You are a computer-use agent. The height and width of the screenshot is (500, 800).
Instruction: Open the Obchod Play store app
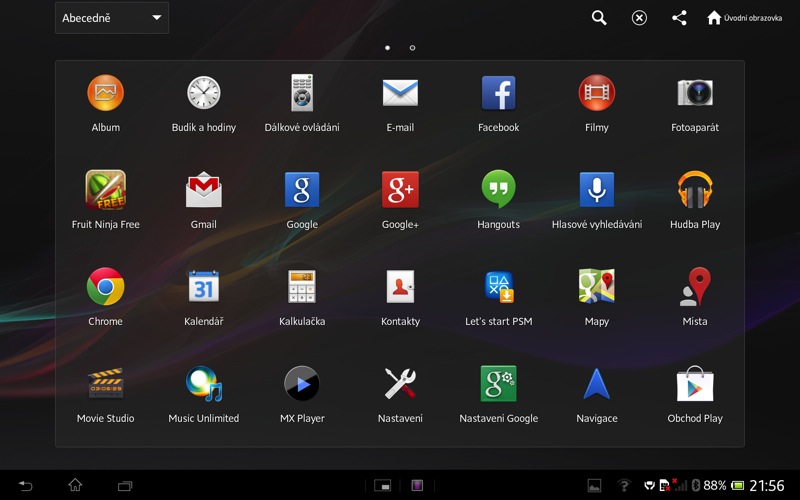click(x=695, y=384)
